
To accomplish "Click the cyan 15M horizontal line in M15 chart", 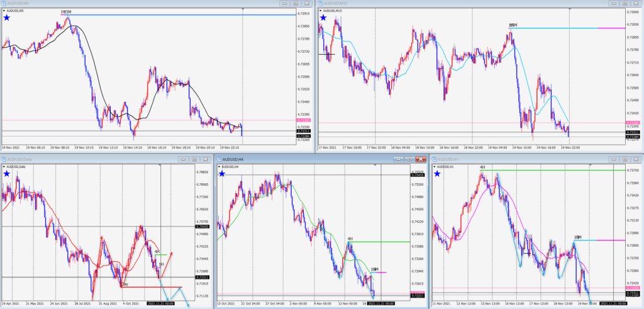I will tap(555, 28).
